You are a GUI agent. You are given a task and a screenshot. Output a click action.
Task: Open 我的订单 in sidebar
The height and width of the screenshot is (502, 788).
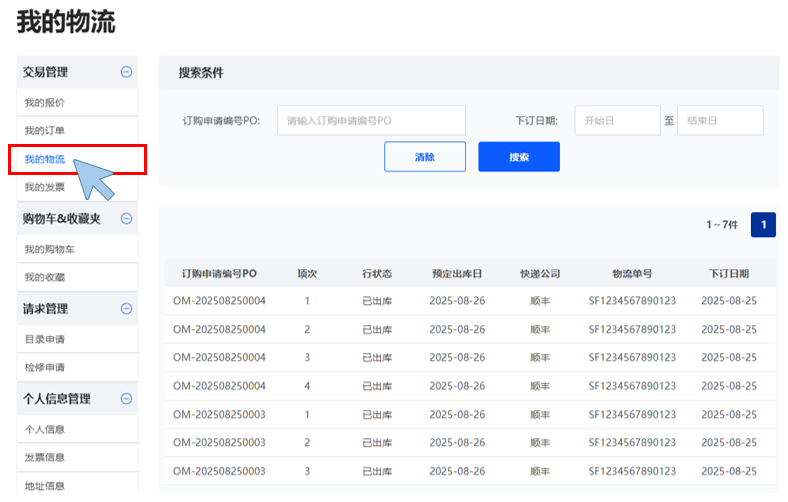coord(45,131)
